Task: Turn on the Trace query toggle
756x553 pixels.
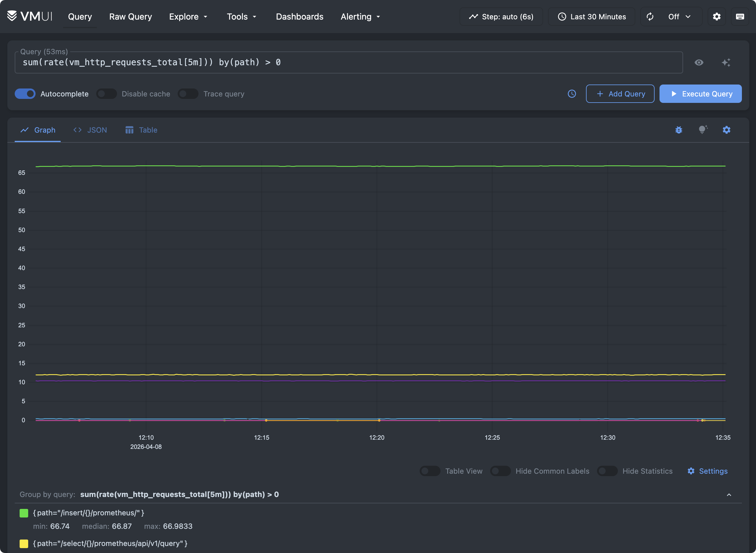Action: tap(188, 94)
